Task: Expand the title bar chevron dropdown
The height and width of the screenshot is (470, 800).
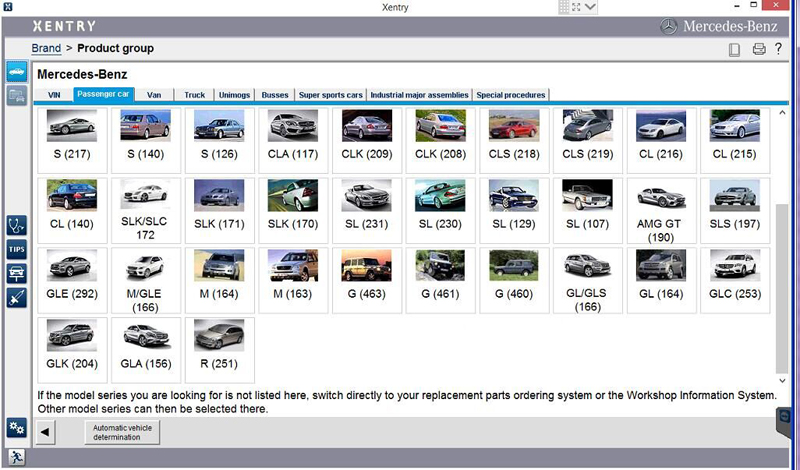Action: [590, 7]
